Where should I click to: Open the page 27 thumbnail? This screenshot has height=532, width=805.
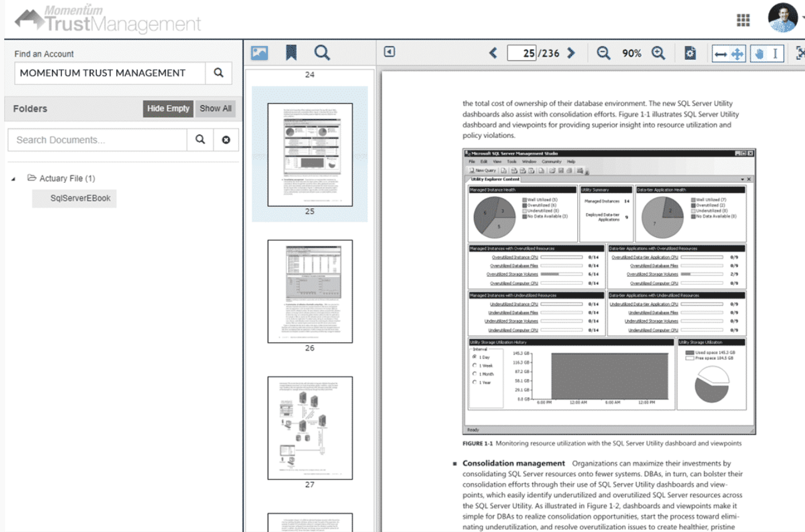(310, 428)
